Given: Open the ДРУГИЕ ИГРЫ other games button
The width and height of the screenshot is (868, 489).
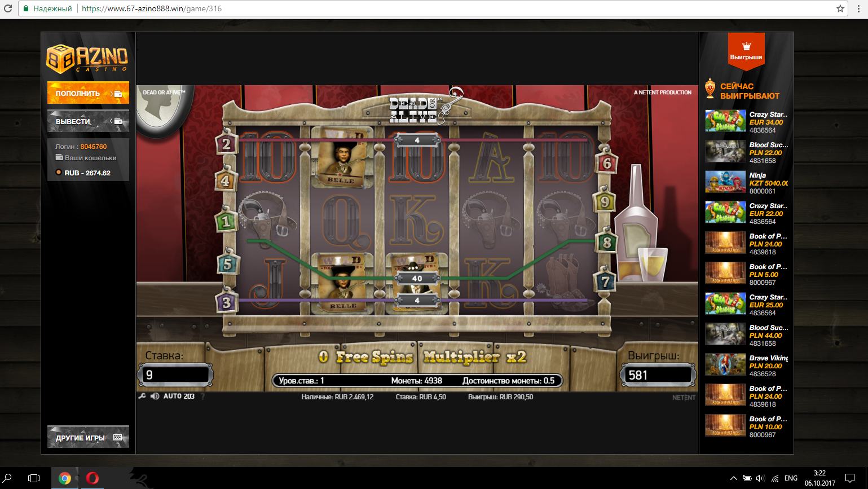Looking at the screenshot, I should (x=88, y=437).
